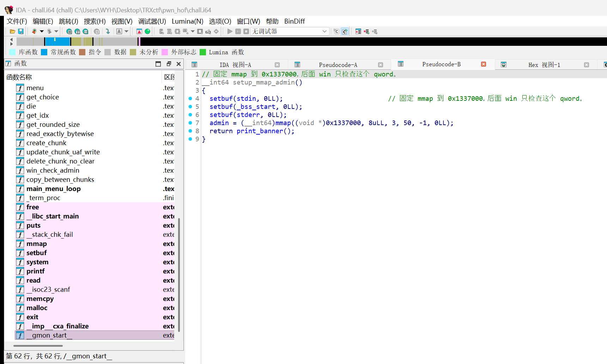Click the play start process icon
The width and height of the screenshot is (607, 364).
(x=230, y=31)
